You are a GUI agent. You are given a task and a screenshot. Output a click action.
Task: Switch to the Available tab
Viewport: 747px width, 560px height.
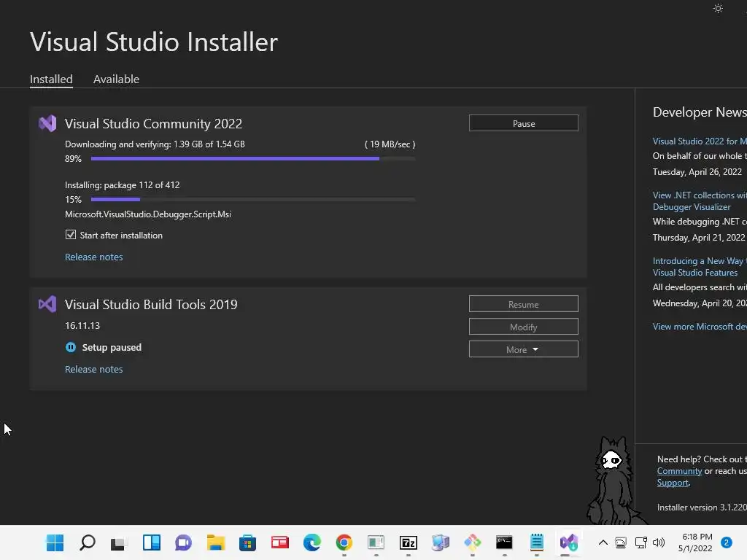click(116, 79)
